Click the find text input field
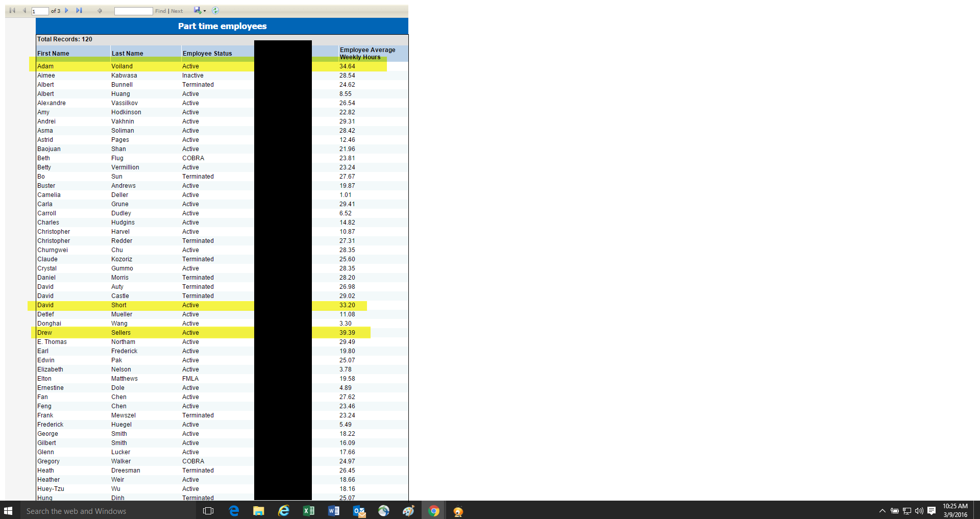 tap(133, 11)
